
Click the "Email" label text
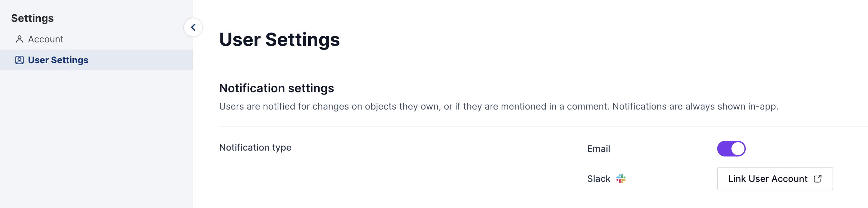coord(598,149)
